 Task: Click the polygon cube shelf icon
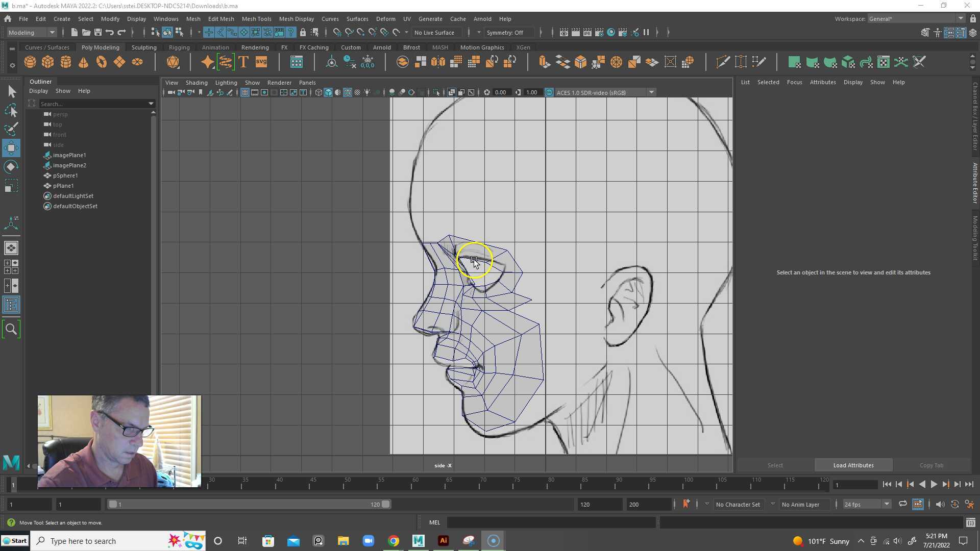tap(48, 62)
